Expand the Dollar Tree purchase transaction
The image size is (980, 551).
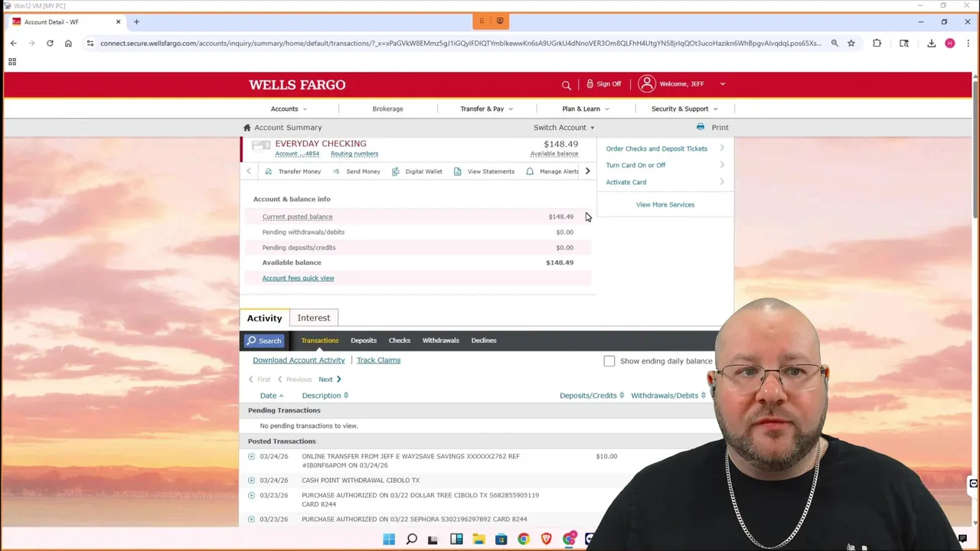pos(251,495)
